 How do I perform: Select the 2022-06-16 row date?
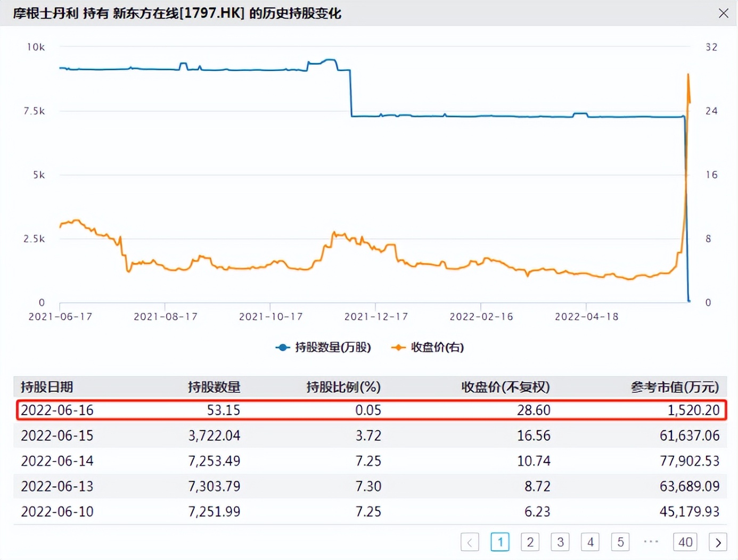(x=57, y=410)
